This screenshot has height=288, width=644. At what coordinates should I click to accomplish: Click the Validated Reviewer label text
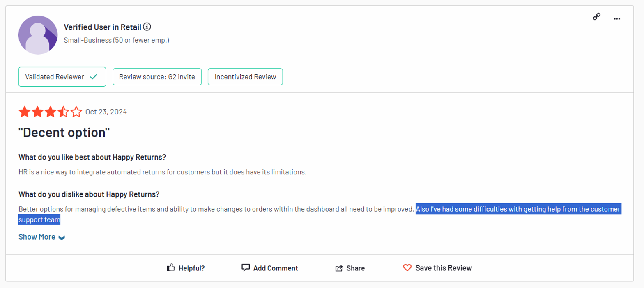55,77
